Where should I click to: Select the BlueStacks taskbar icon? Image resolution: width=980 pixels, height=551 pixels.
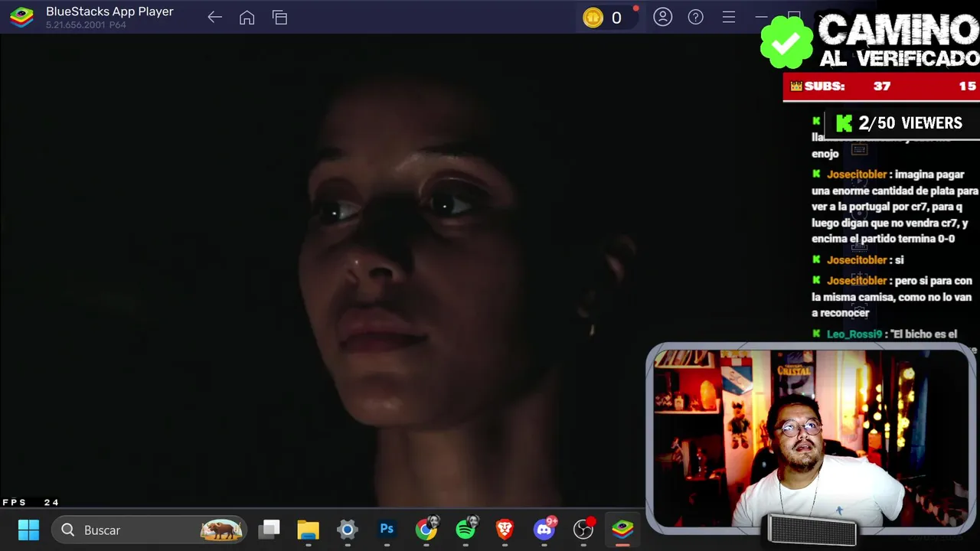pyautogui.click(x=622, y=530)
